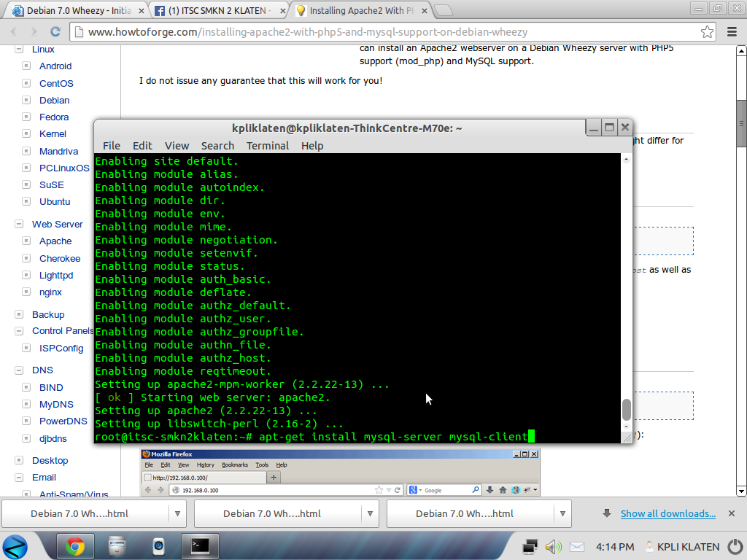This screenshot has height=560, width=747.
Task: Click the download arrow icon beside Show all downloads
Action: (x=606, y=513)
